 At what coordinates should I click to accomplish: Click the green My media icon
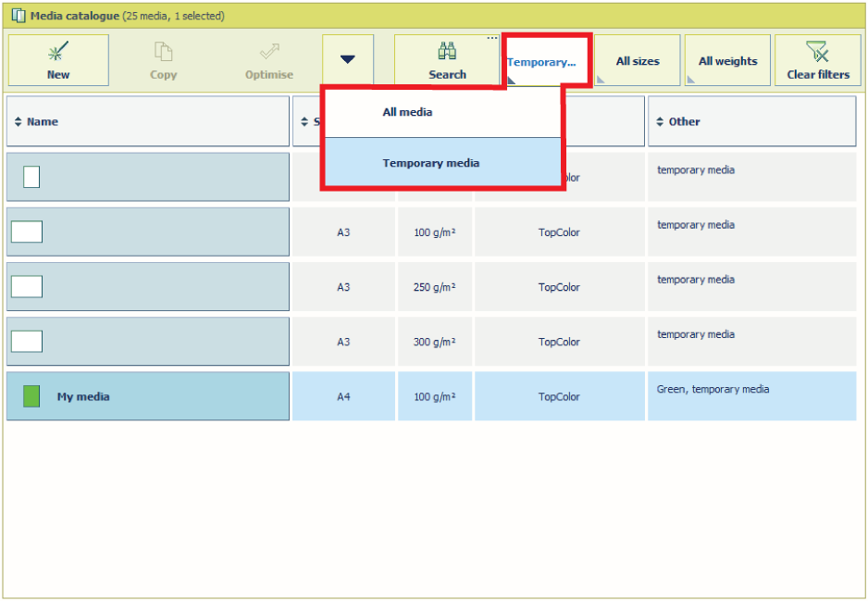pos(31,396)
